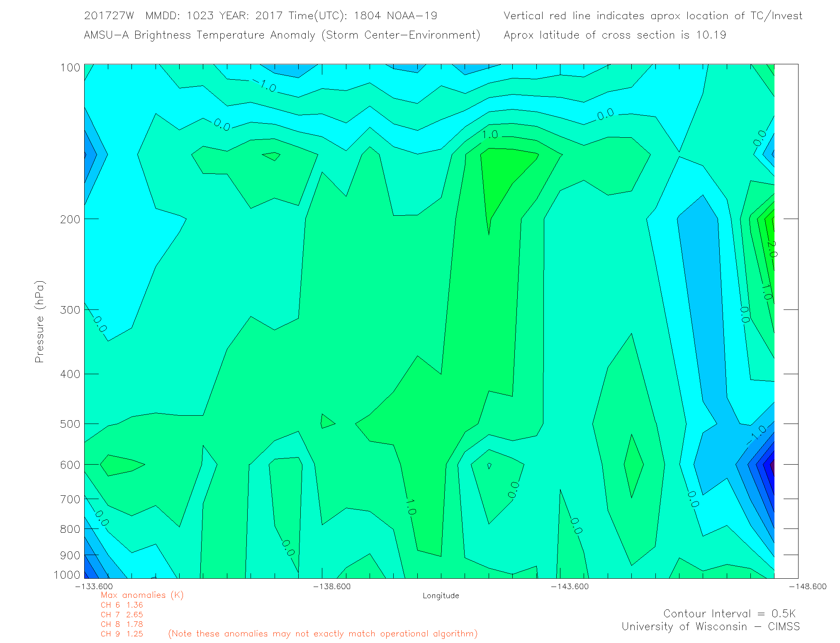Click the -133.600 longitude tick label
The width and height of the screenshot is (840, 643).
coord(94,586)
